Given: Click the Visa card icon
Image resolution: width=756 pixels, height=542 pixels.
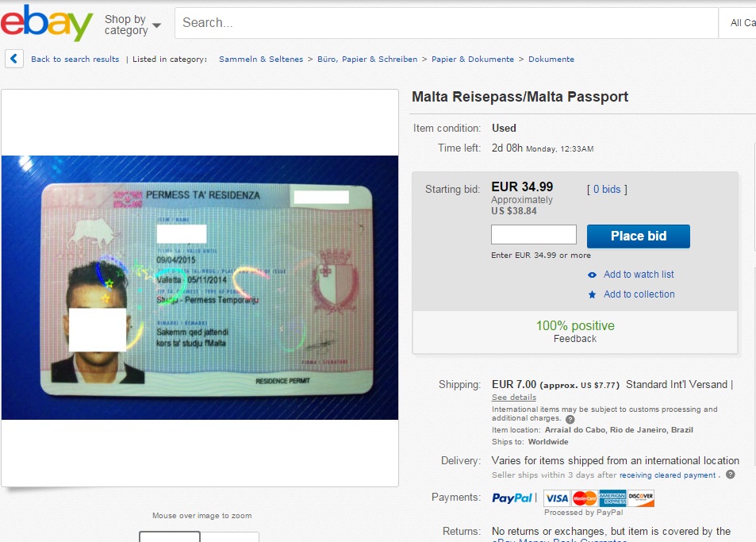Looking at the screenshot, I should tap(557, 498).
